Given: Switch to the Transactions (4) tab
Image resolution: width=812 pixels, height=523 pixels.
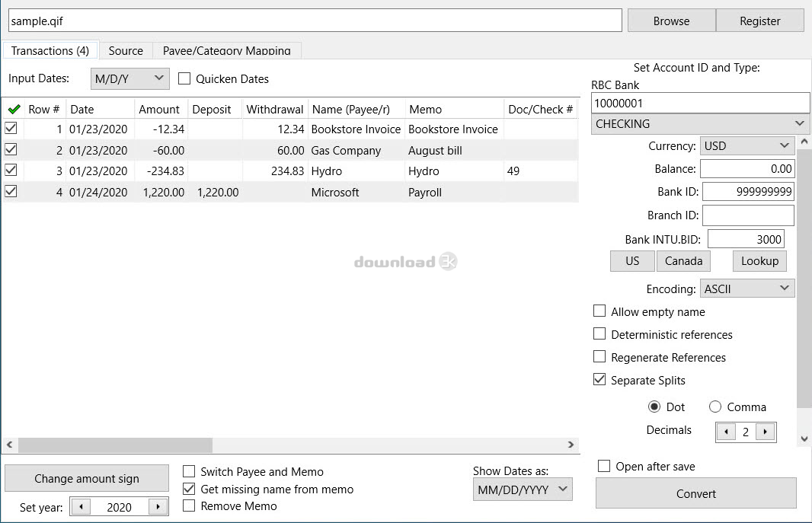Looking at the screenshot, I should click(50, 51).
